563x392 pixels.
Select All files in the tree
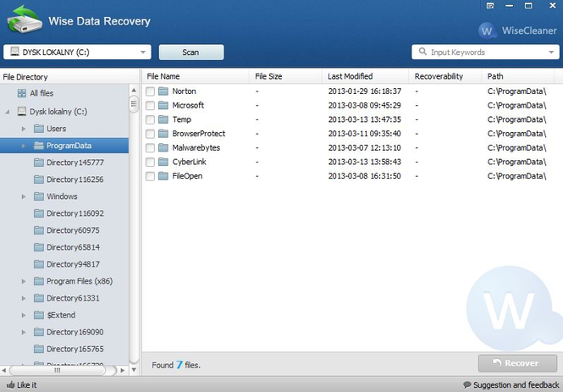(41, 93)
